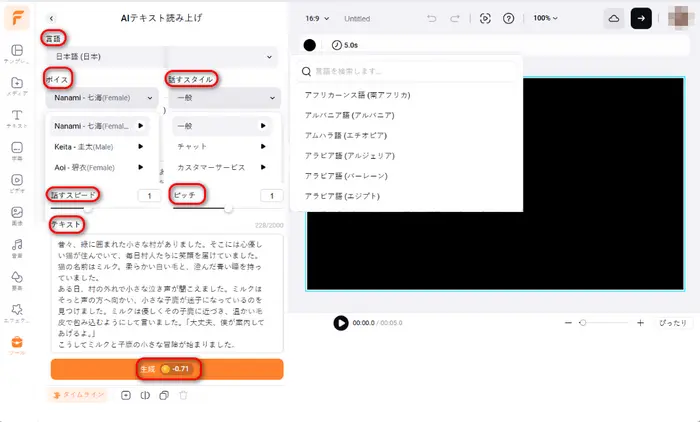Select Aoi - 碧衣 (Female) voice option
Viewport: 700px width, 422px height.
pos(84,167)
